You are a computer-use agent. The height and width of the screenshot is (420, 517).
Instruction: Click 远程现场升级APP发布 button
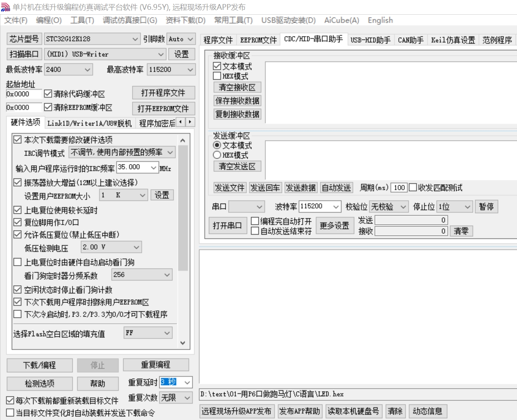[x=236, y=411]
